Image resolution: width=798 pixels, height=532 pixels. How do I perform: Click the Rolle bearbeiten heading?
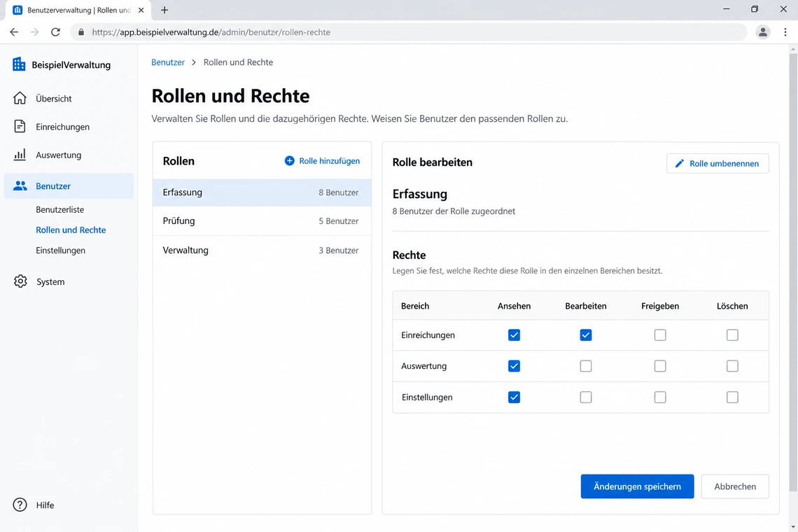pos(432,162)
